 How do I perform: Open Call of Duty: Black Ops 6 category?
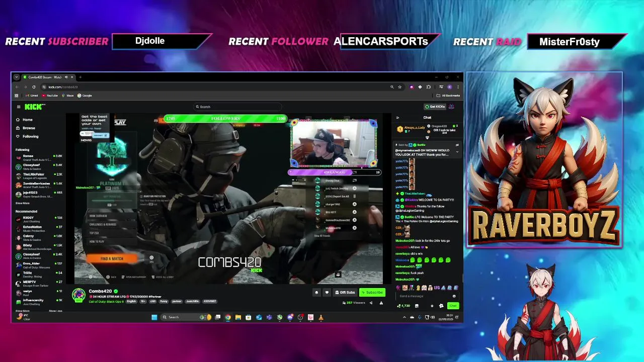107,301
